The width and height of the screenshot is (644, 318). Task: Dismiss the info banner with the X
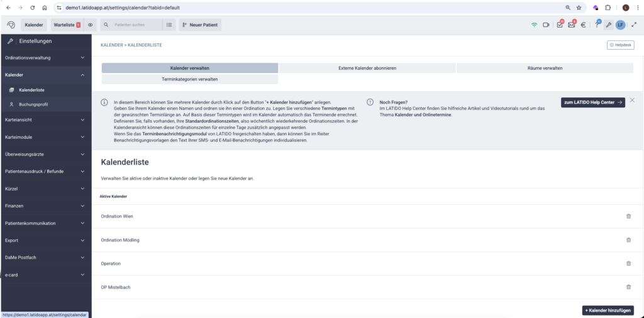632,101
